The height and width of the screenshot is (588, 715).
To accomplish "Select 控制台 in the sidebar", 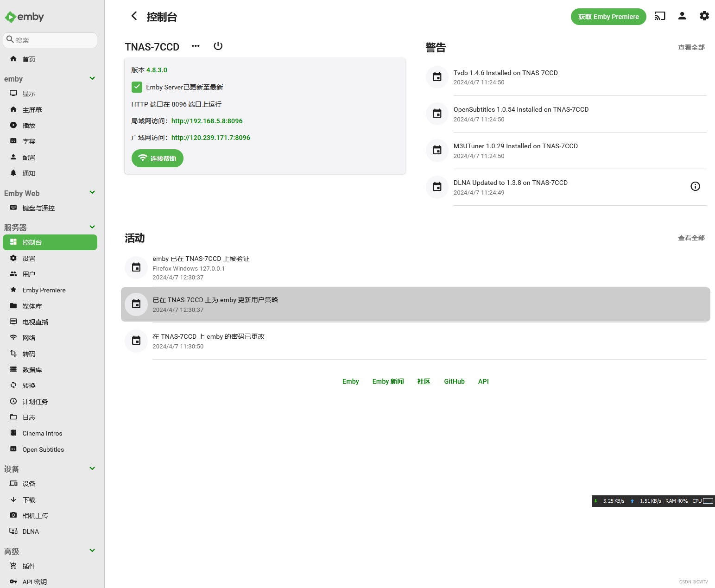I will click(50, 242).
